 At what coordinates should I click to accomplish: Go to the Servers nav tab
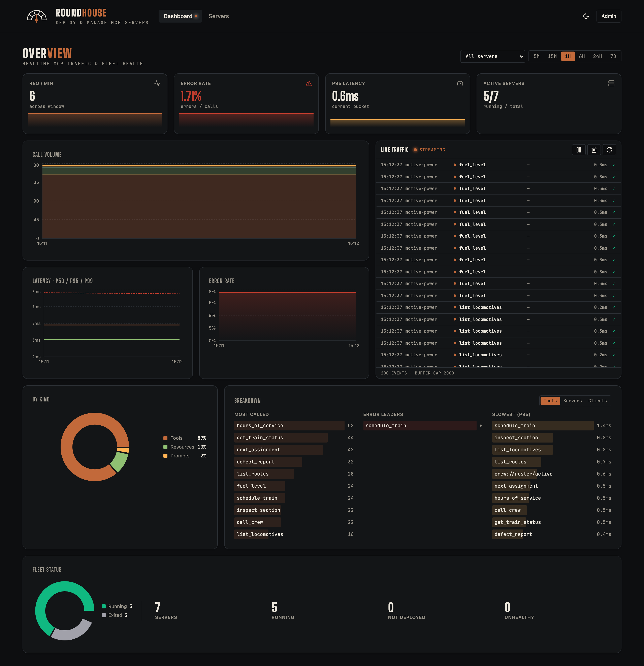coord(219,16)
